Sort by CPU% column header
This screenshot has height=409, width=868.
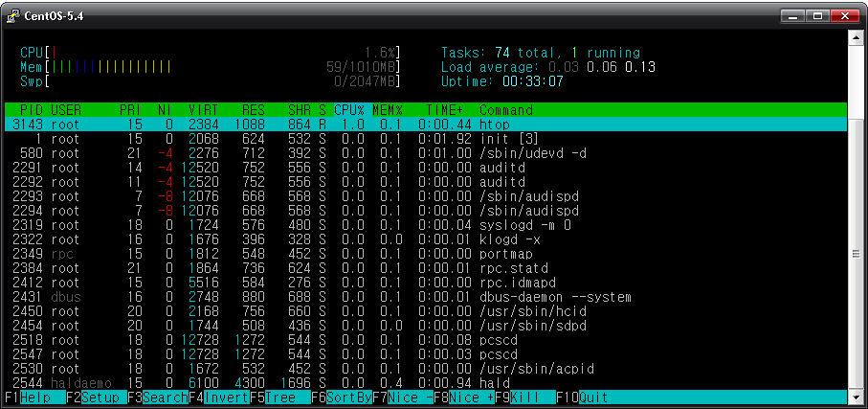coord(349,110)
